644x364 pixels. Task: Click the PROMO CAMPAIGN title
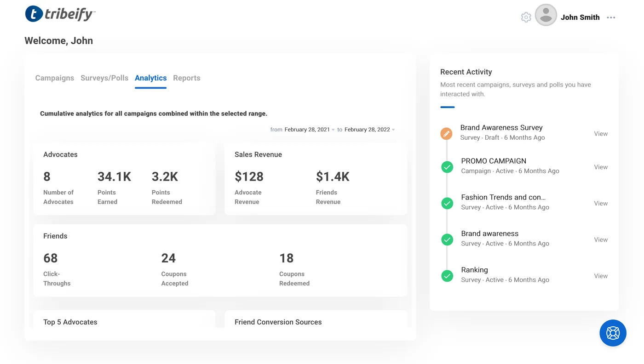pyautogui.click(x=494, y=161)
